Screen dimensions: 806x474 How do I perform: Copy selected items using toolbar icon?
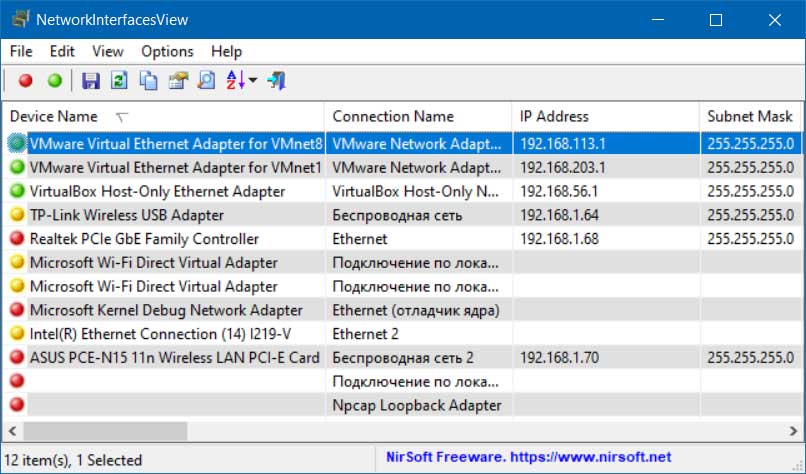tap(149, 81)
